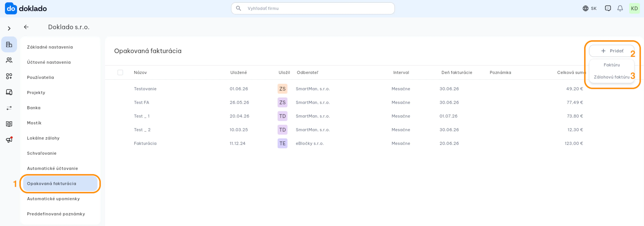Image resolution: width=644 pixels, height=226 pixels.
Task: Open the companies building icon in sidebar
Action: (9, 44)
